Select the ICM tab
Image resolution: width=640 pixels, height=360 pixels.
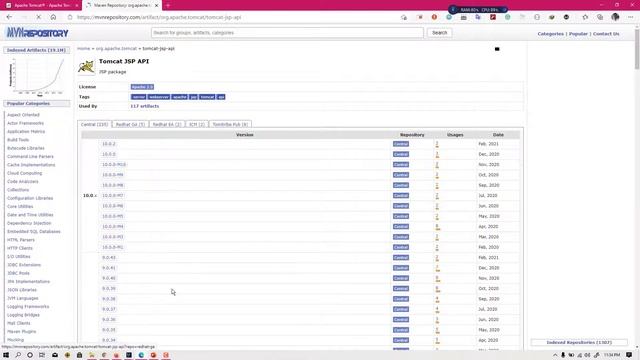pos(197,124)
